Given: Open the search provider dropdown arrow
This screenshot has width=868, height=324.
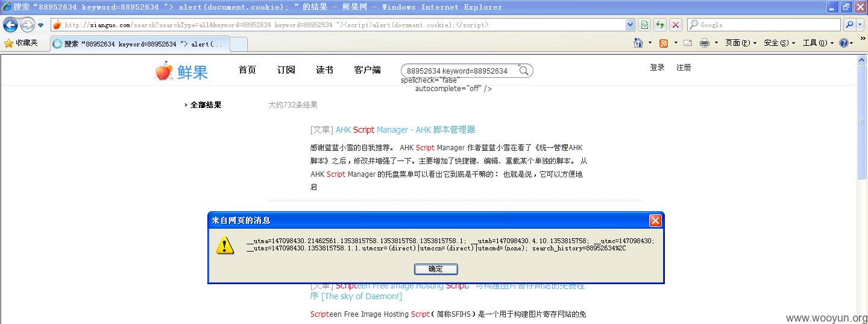Looking at the screenshot, I should pyautogui.click(x=860, y=25).
